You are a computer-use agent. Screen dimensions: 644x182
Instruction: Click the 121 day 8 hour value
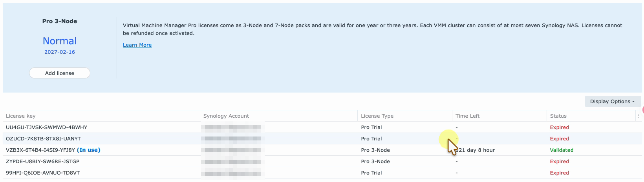pyautogui.click(x=475, y=150)
